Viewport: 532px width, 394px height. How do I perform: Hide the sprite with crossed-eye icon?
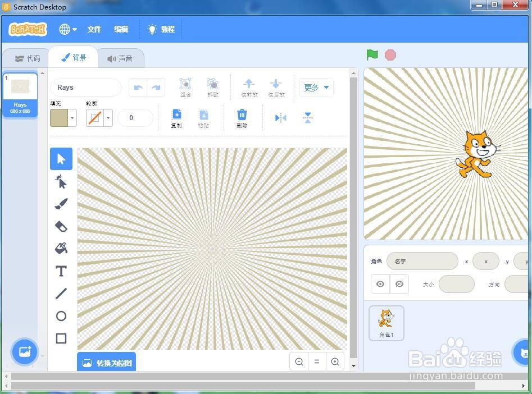[x=399, y=284]
